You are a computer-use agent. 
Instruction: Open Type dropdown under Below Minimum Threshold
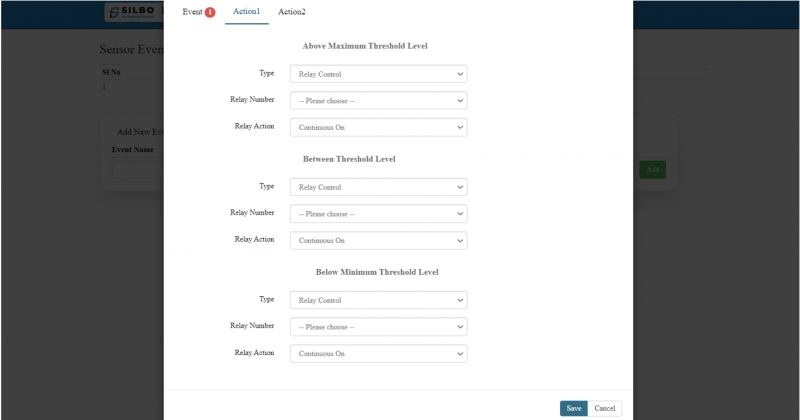click(378, 300)
